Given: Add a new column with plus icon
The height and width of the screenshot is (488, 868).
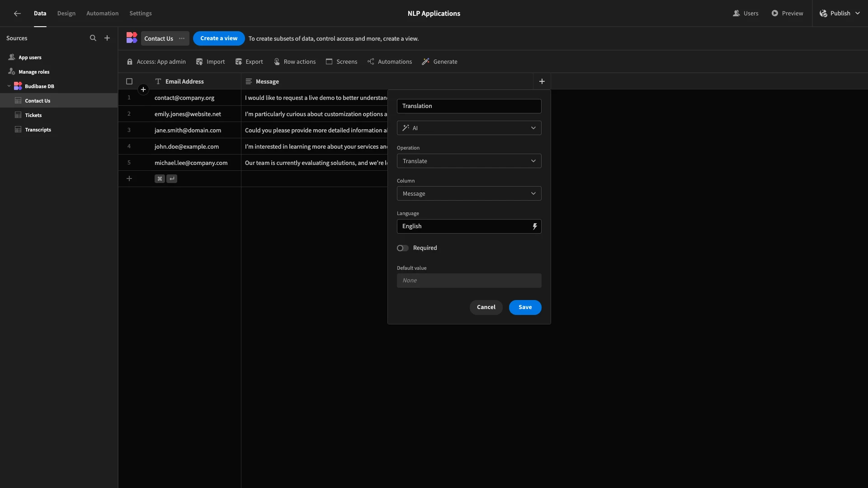Looking at the screenshot, I should coord(542,81).
